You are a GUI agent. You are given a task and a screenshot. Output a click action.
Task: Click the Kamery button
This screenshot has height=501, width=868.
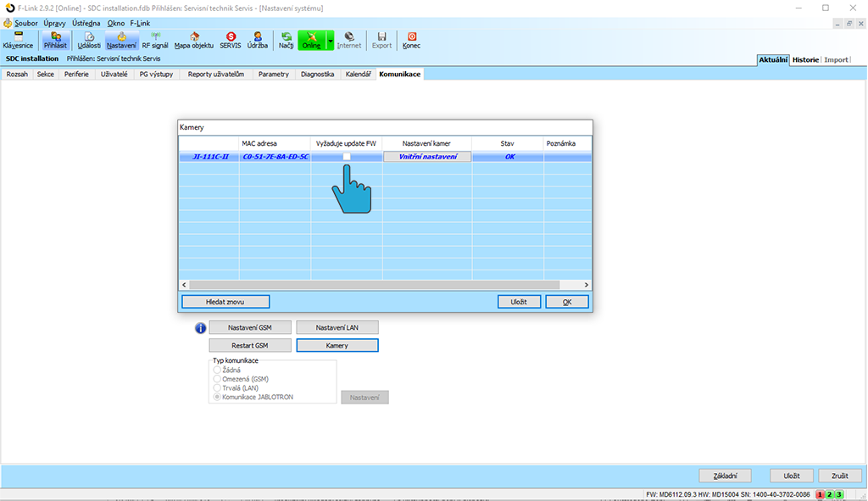pos(337,345)
